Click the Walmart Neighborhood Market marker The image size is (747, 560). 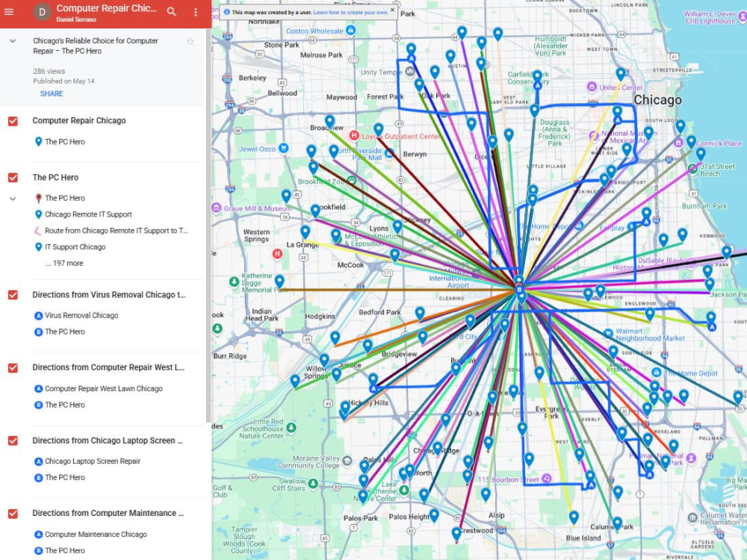608,334
